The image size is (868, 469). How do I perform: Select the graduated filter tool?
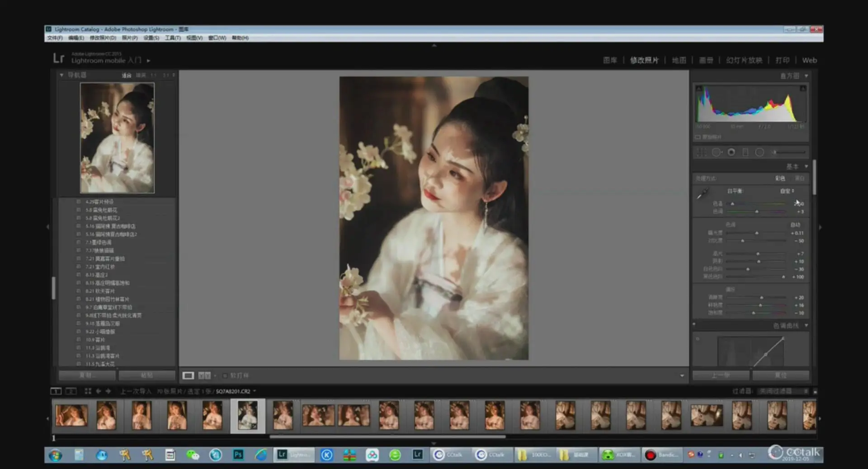(x=745, y=152)
